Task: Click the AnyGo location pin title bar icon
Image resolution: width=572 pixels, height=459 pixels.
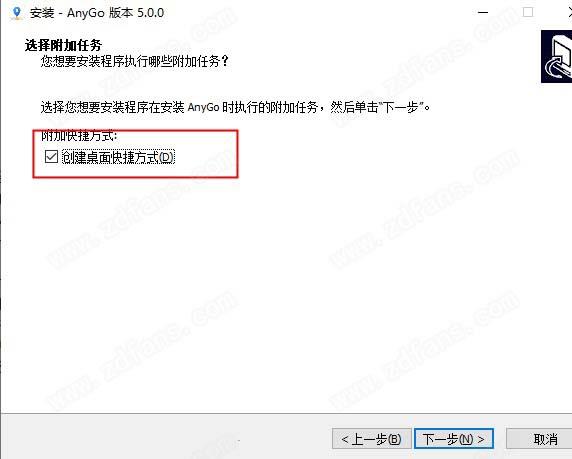Action: pos(17,12)
